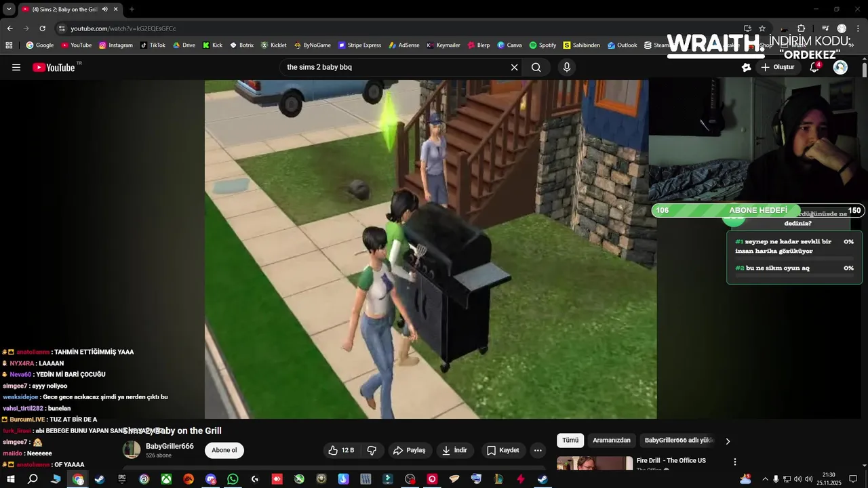The image size is (868, 488).
Task: Open the Kick bookmark
Action: (x=212, y=45)
